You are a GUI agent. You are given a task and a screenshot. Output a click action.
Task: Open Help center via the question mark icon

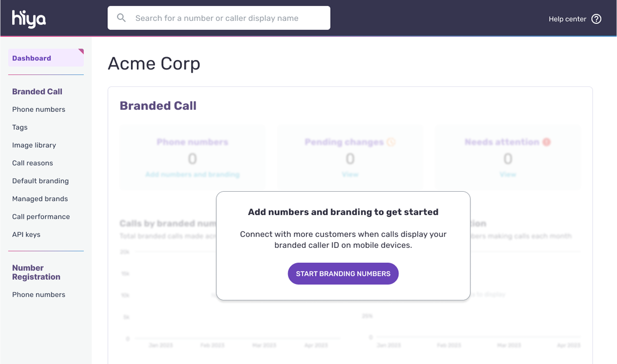596,18
